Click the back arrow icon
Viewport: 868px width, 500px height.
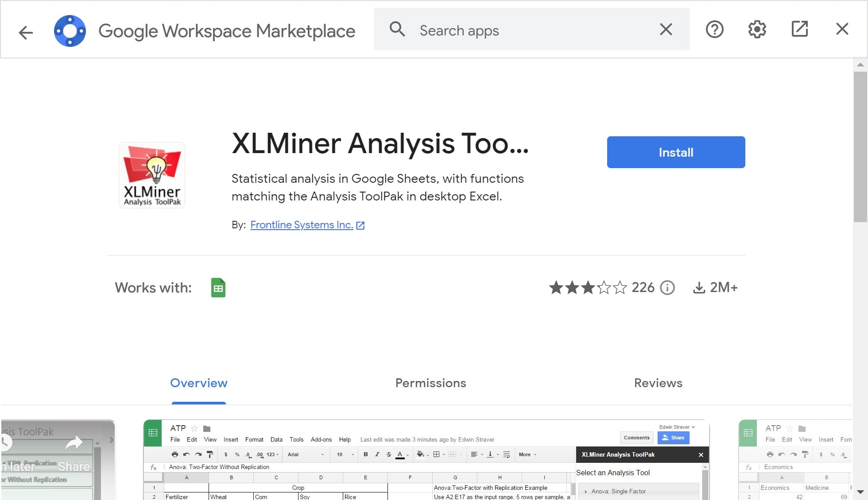[26, 32]
